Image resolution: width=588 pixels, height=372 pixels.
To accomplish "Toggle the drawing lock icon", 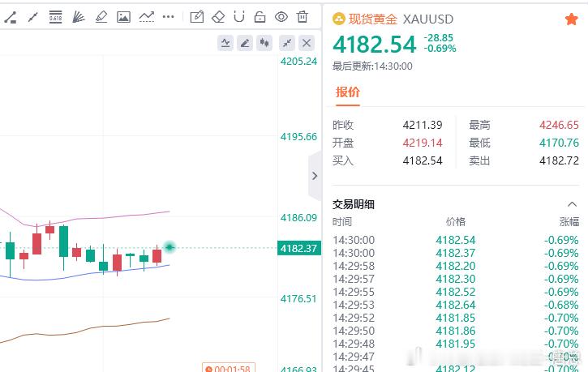I will [x=260, y=17].
